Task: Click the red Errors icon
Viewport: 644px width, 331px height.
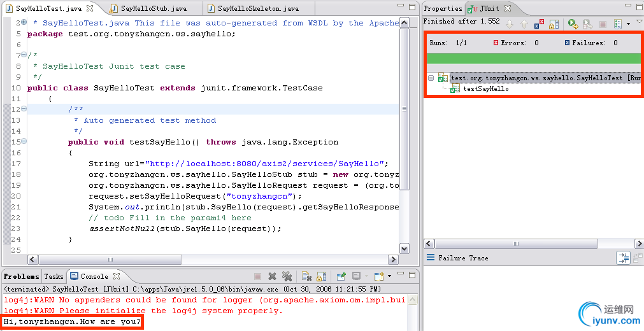Action: pos(496,43)
